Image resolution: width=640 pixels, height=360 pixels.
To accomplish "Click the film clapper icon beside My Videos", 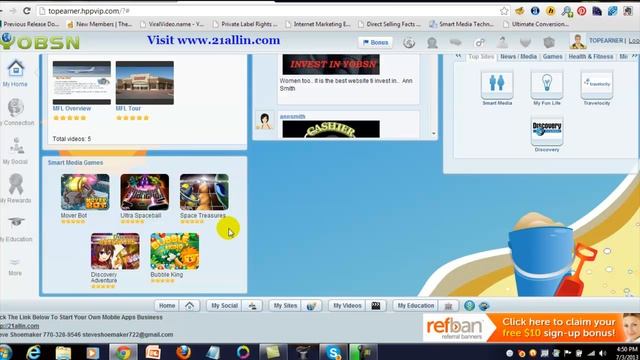I will coord(376,306).
